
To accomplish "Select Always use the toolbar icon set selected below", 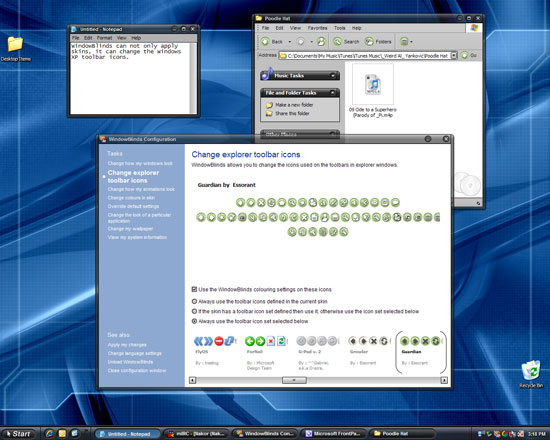I will point(194,321).
